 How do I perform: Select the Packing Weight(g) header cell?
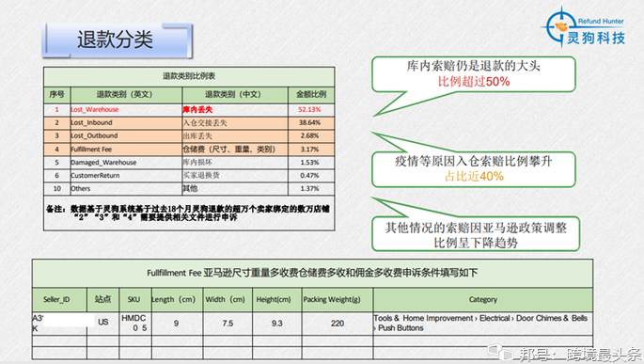click(x=338, y=299)
